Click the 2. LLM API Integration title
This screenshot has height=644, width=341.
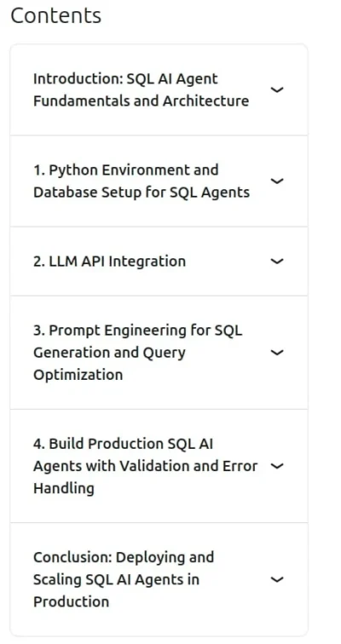tap(109, 262)
